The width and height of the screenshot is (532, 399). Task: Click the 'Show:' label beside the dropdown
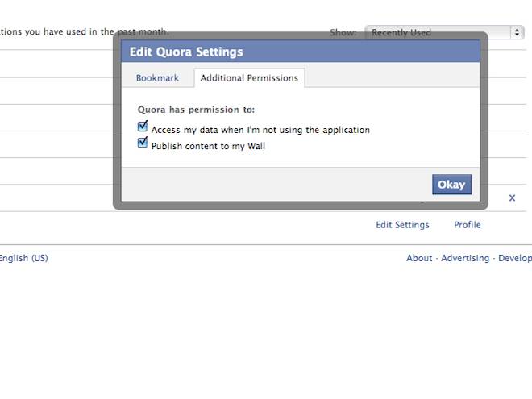point(343,32)
